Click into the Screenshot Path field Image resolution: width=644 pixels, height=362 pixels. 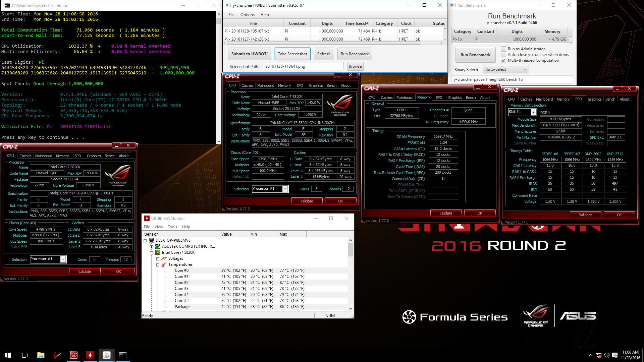click(x=303, y=66)
